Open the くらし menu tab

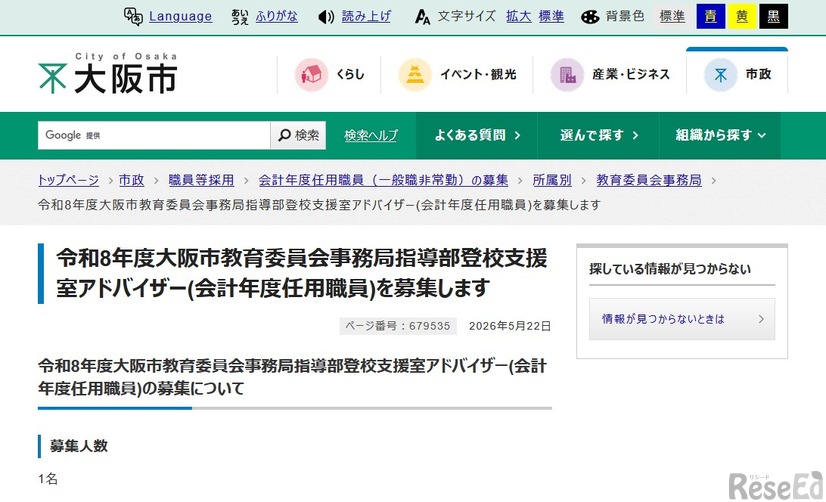[329, 74]
